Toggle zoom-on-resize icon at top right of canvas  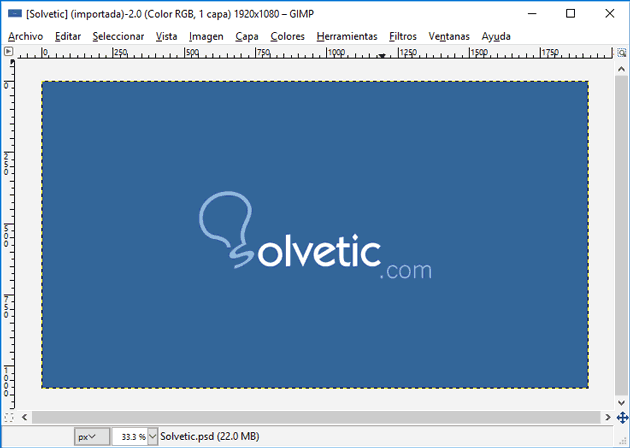[x=622, y=53]
